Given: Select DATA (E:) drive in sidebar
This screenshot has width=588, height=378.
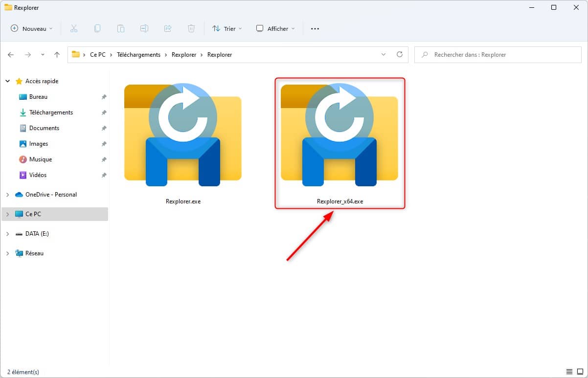Looking at the screenshot, I should point(37,234).
